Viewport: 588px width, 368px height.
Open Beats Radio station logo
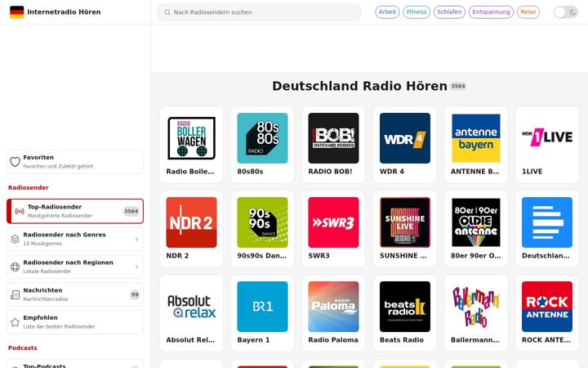point(405,307)
